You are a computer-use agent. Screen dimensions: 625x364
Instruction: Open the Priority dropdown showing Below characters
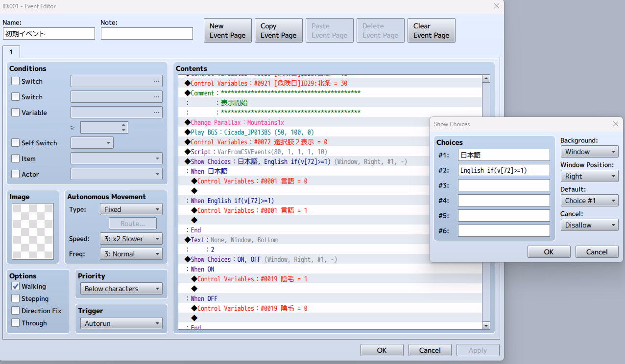(x=121, y=289)
